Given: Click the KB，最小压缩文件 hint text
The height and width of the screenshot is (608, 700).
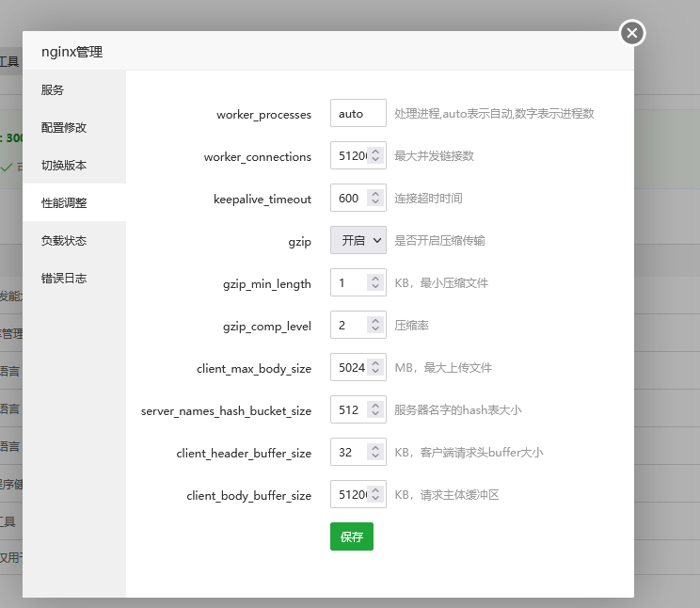Looking at the screenshot, I should point(441,282).
